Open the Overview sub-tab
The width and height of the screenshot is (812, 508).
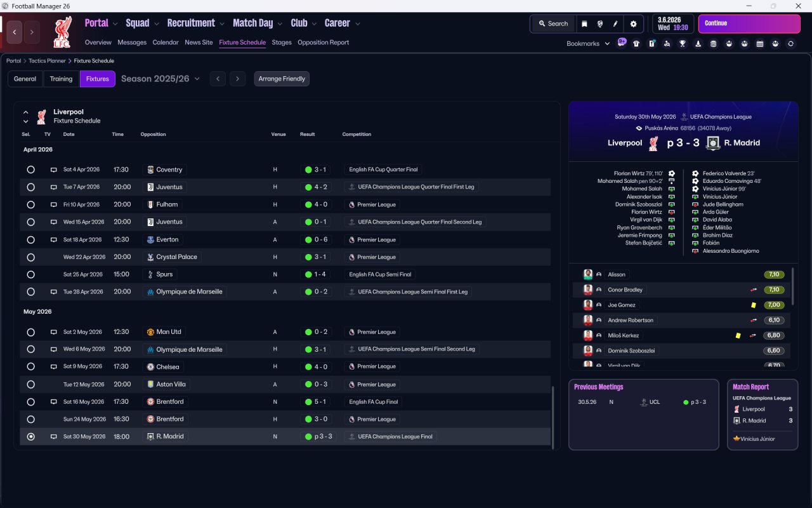click(x=98, y=43)
